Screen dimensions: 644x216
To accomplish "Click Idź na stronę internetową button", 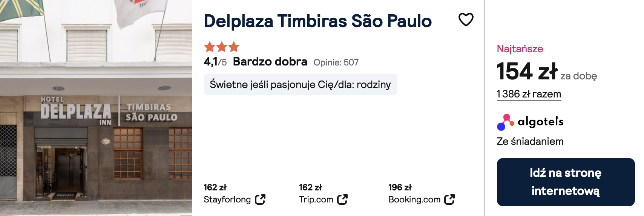I will [x=566, y=182].
